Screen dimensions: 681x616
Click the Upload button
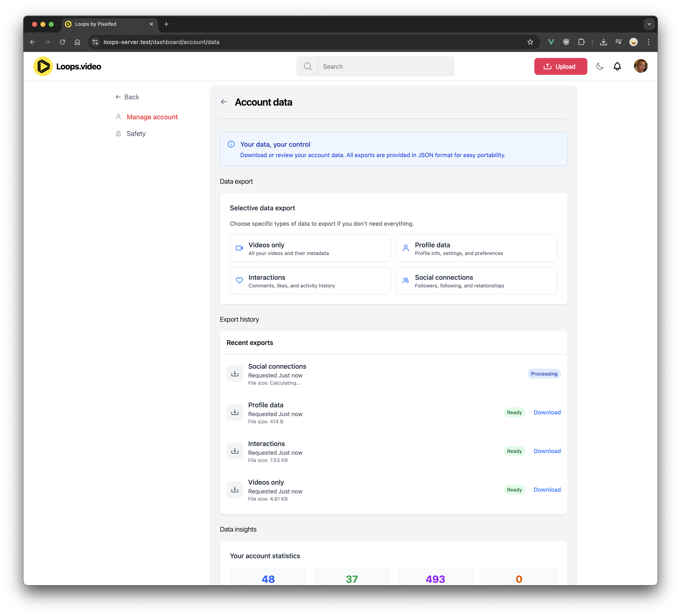[x=560, y=67]
